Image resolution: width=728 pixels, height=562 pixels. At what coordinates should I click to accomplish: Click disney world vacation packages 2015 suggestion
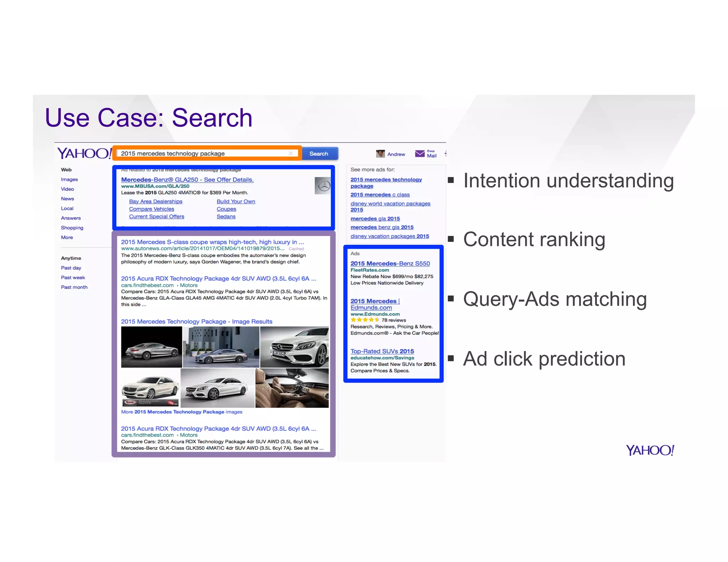[390, 206]
